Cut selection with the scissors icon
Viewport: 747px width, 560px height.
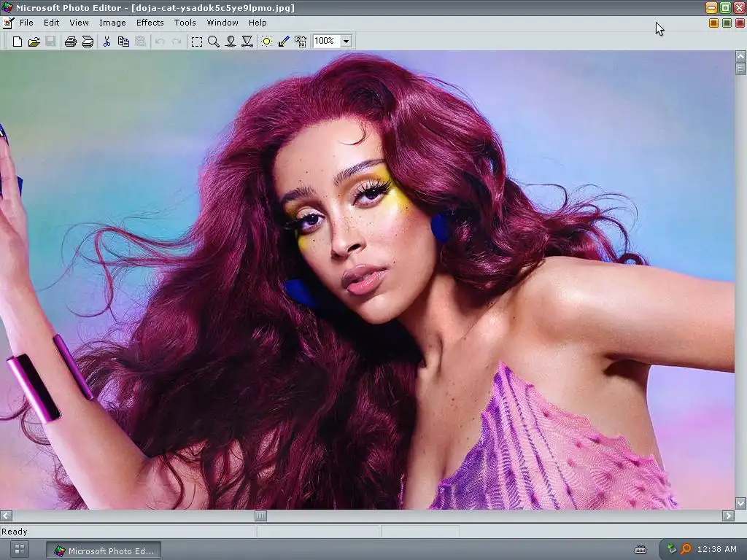(x=107, y=42)
